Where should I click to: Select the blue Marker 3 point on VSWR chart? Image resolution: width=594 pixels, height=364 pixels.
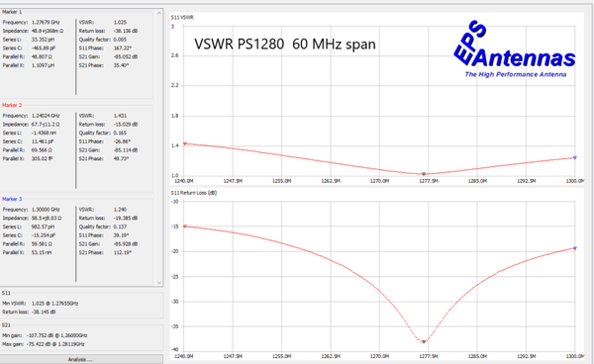click(x=575, y=157)
